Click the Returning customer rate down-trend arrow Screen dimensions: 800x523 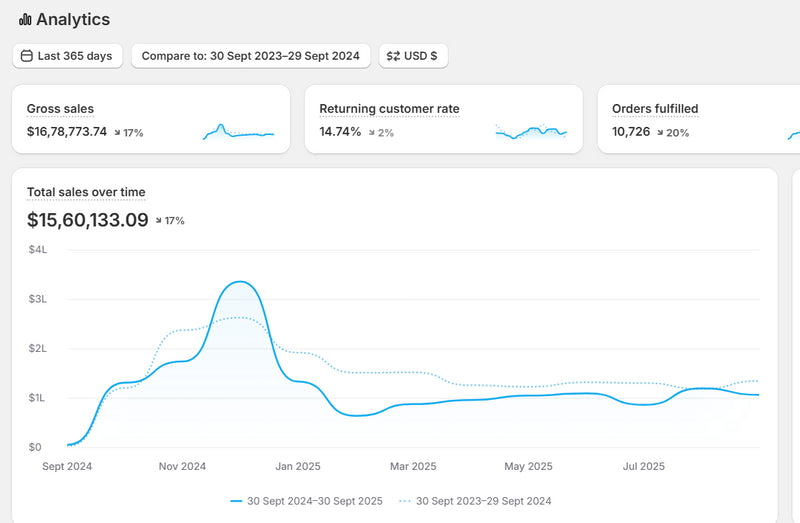[x=371, y=132]
